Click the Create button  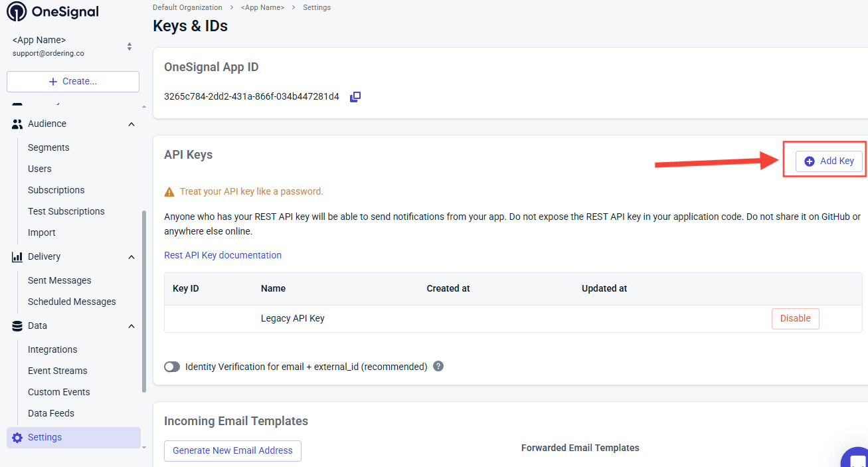click(x=73, y=81)
